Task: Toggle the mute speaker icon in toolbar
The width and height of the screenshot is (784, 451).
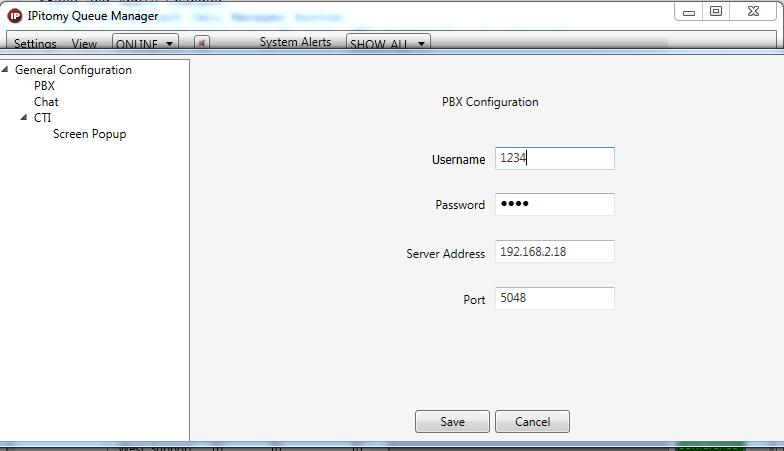Action: click(202, 42)
